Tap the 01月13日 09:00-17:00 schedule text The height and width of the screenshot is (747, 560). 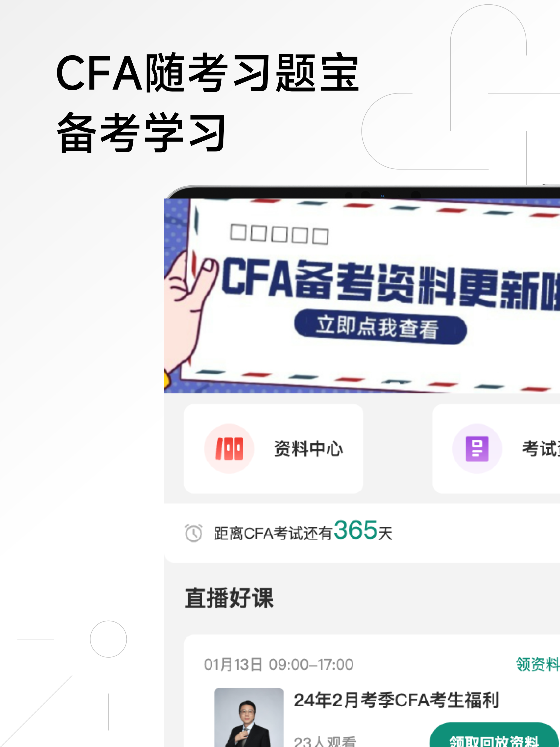(x=279, y=664)
